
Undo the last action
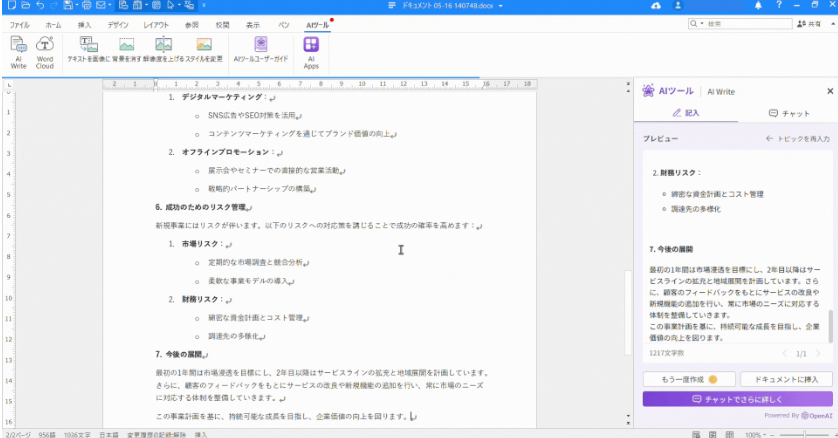pos(40,5)
